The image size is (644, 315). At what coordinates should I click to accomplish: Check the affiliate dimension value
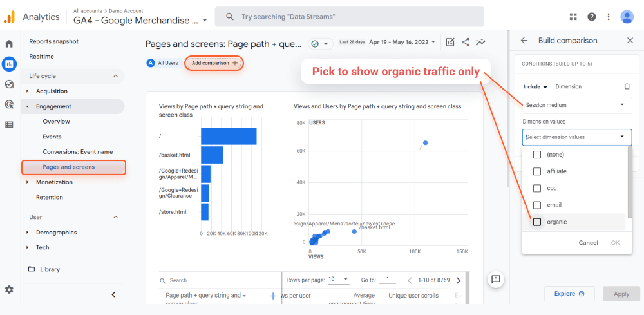537,171
